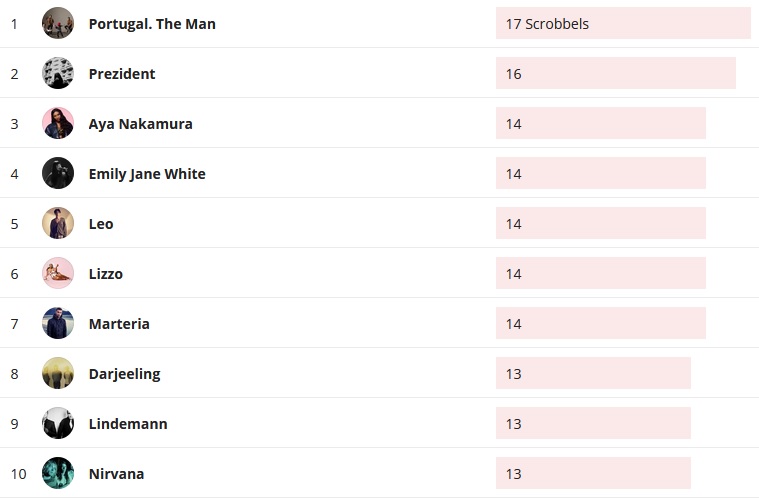759x500 pixels.
Task: Click the Marteria name link
Action: (x=119, y=324)
